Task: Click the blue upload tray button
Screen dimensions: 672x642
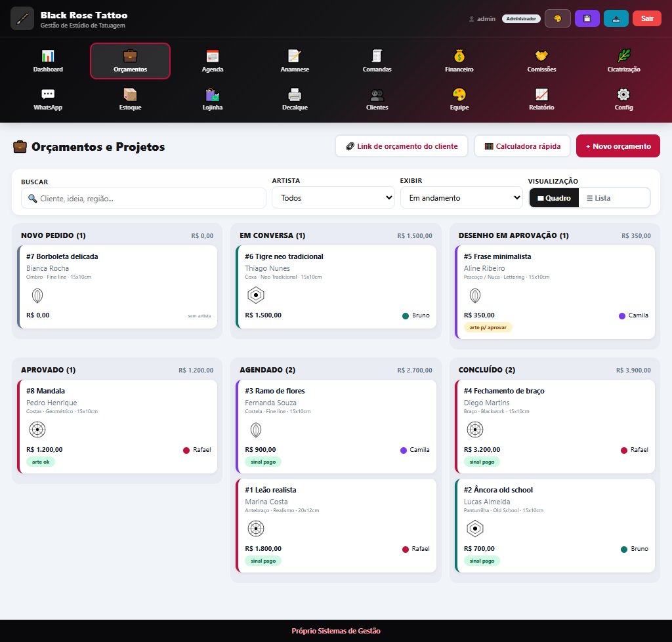Action: click(616, 18)
